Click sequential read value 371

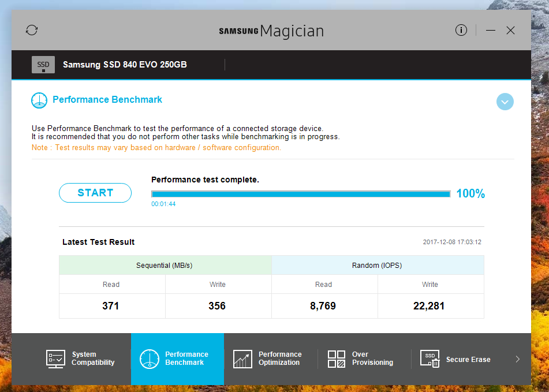111,306
